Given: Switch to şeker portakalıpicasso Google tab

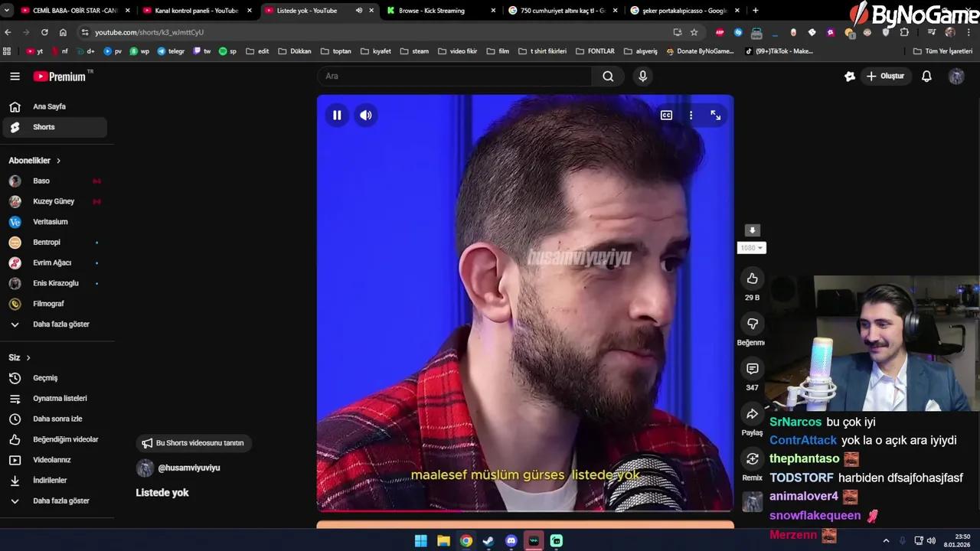Looking at the screenshot, I should click(x=684, y=11).
